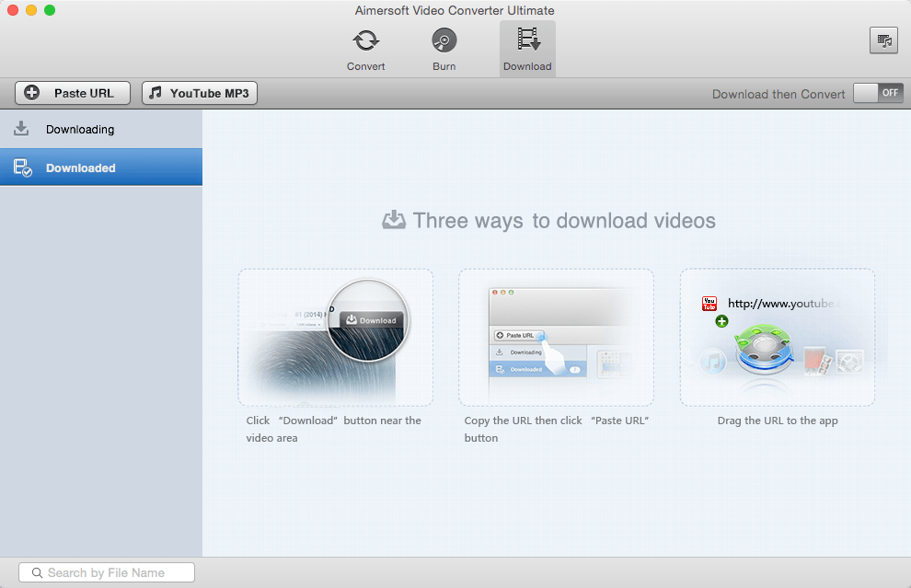Viewport: 911px width, 588px height.
Task: Focus the Search by File Name field
Action: pyautogui.click(x=107, y=572)
